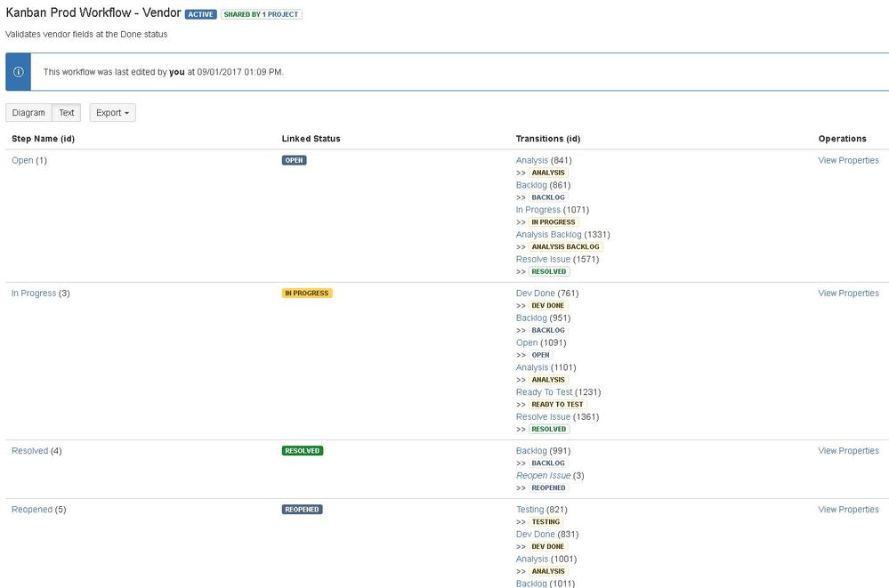Open the Backlog (951) transition
Viewport: 889px width, 588px height.
531,318
